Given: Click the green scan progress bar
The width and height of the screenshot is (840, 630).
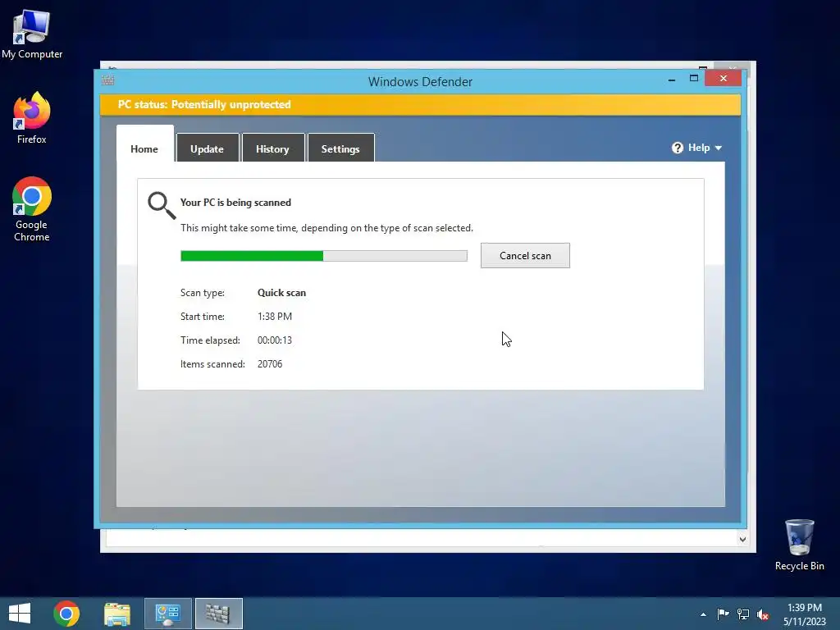Looking at the screenshot, I should pyautogui.click(x=323, y=256).
